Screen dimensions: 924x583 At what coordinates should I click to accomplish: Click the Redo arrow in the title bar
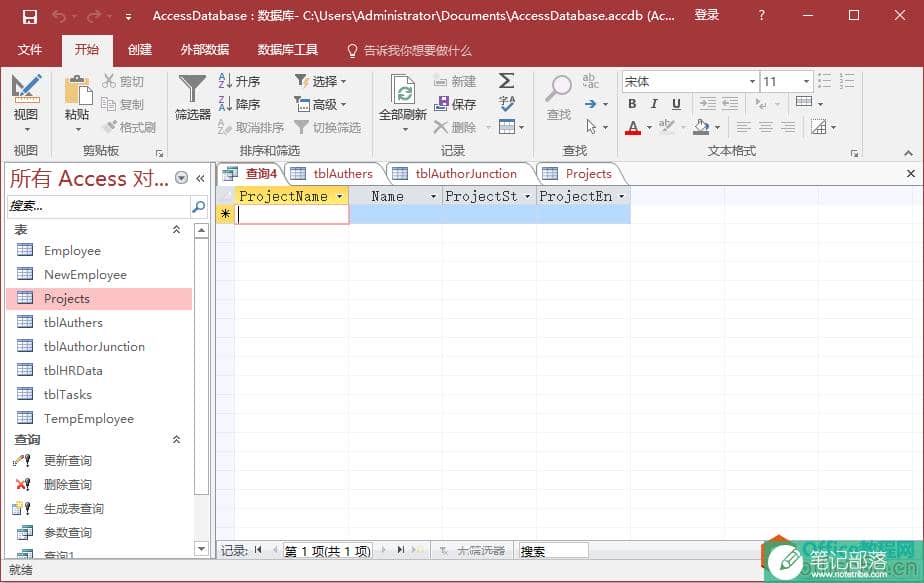tap(94, 17)
